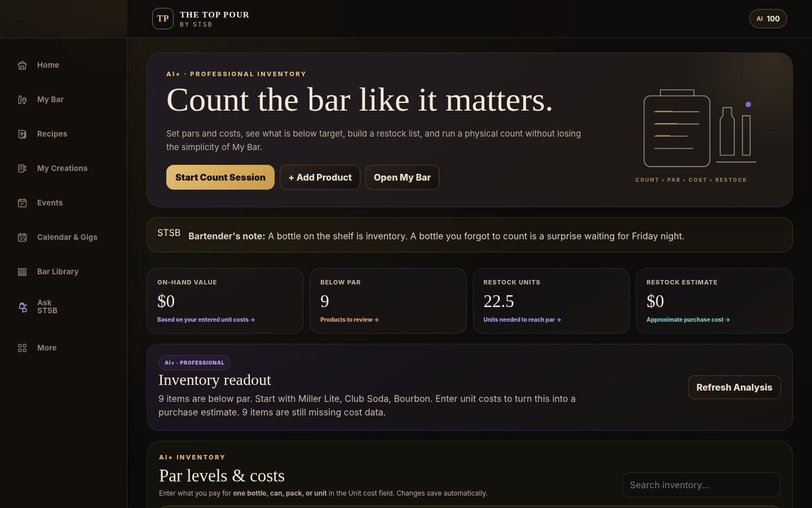The width and height of the screenshot is (812, 508).
Task: Click the My Bar glass icon
Action: click(x=22, y=100)
